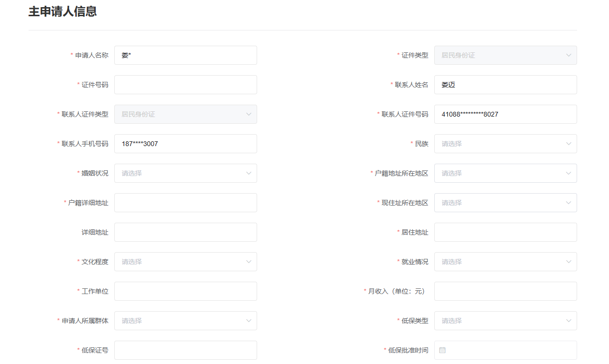The image size is (609, 364).
Task: Open the 民族 select dropdown
Action: tap(506, 144)
